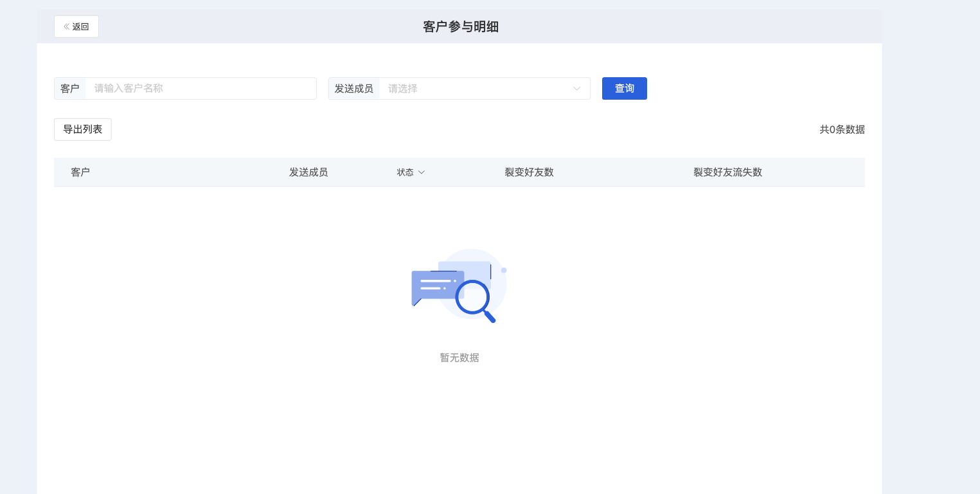This screenshot has height=494, width=980.
Task: Click the 裂变好友数 column header
Action: 529,172
